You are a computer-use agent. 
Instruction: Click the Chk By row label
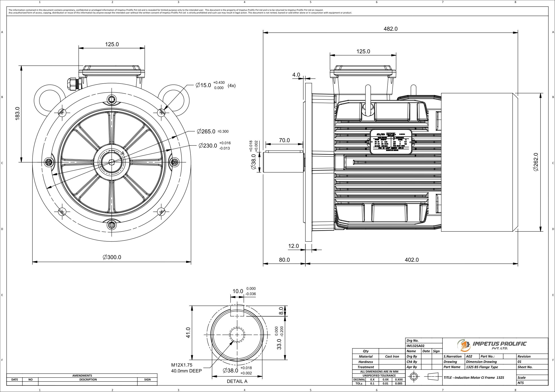[x=412, y=362]
